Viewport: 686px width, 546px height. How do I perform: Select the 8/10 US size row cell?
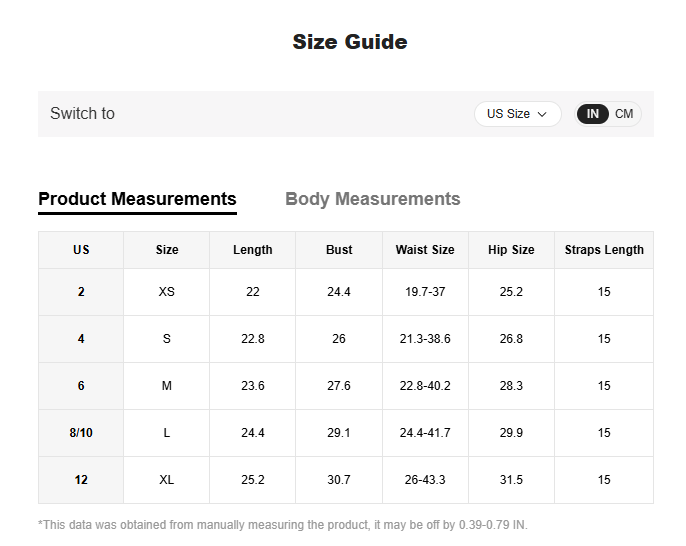point(81,433)
